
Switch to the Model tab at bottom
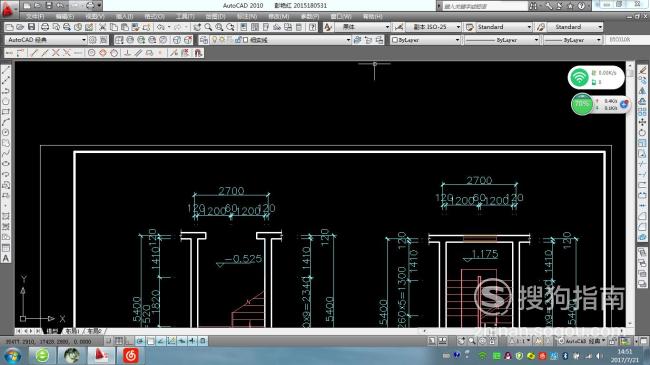[52, 331]
